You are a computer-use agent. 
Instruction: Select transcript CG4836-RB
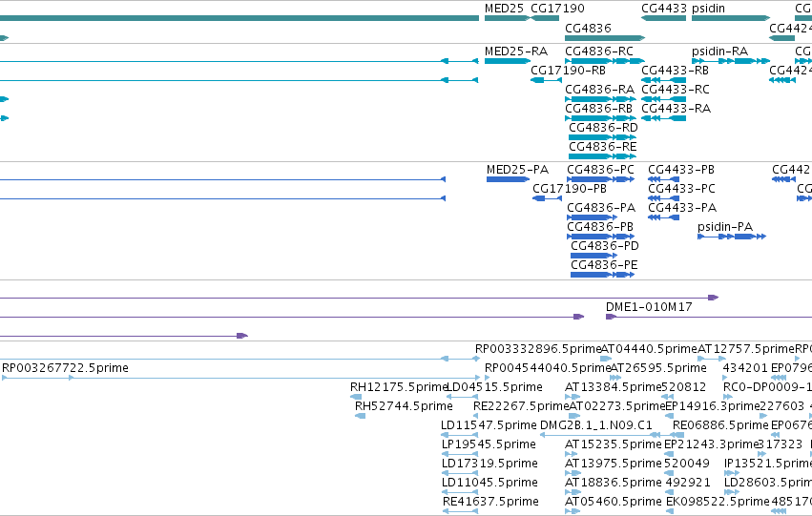tap(598, 109)
